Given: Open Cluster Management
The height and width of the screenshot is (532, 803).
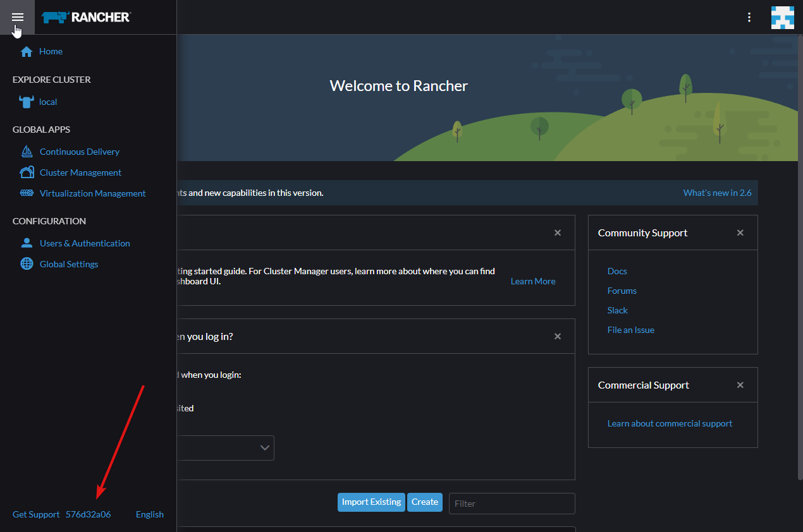Looking at the screenshot, I should [x=80, y=172].
